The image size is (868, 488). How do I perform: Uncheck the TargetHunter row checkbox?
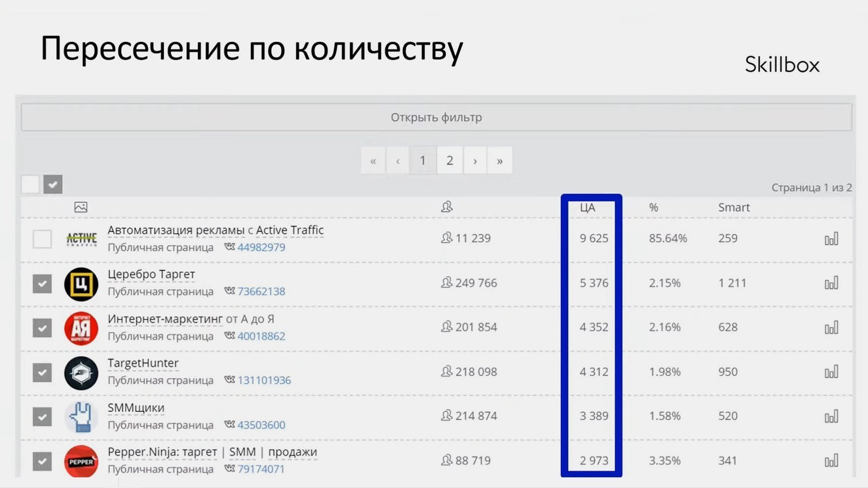tap(42, 372)
